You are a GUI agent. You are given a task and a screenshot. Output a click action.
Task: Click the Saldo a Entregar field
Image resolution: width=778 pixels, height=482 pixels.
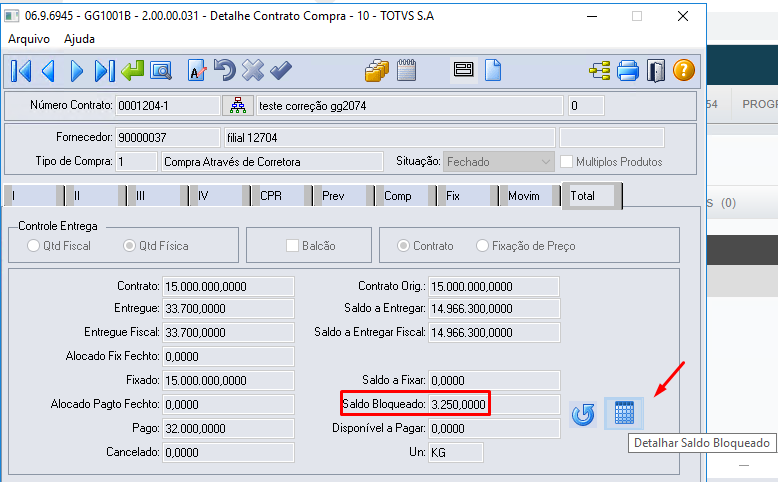tap(494, 309)
